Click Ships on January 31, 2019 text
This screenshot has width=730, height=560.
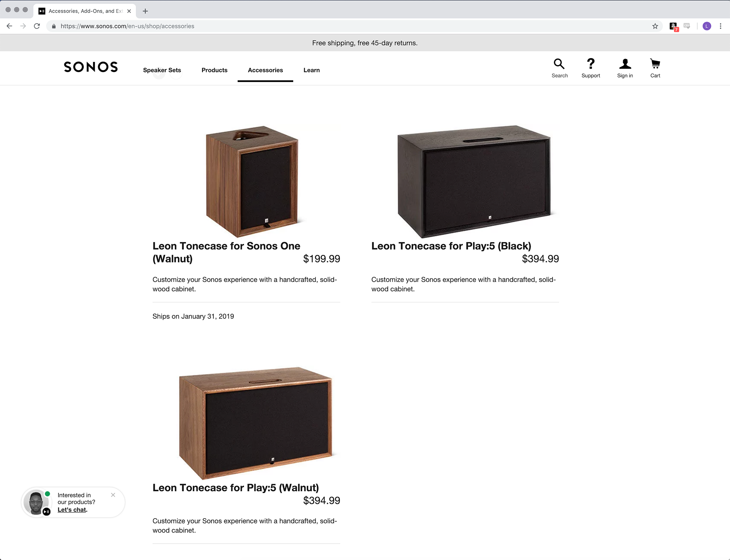[x=193, y=316]
